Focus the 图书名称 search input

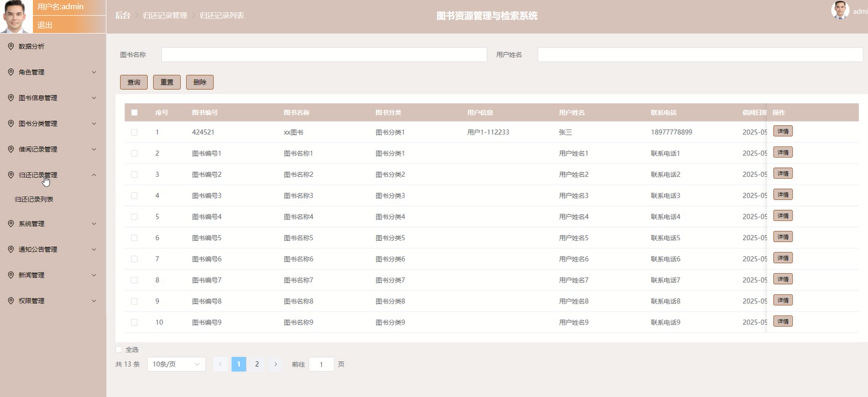coord(324,55)
